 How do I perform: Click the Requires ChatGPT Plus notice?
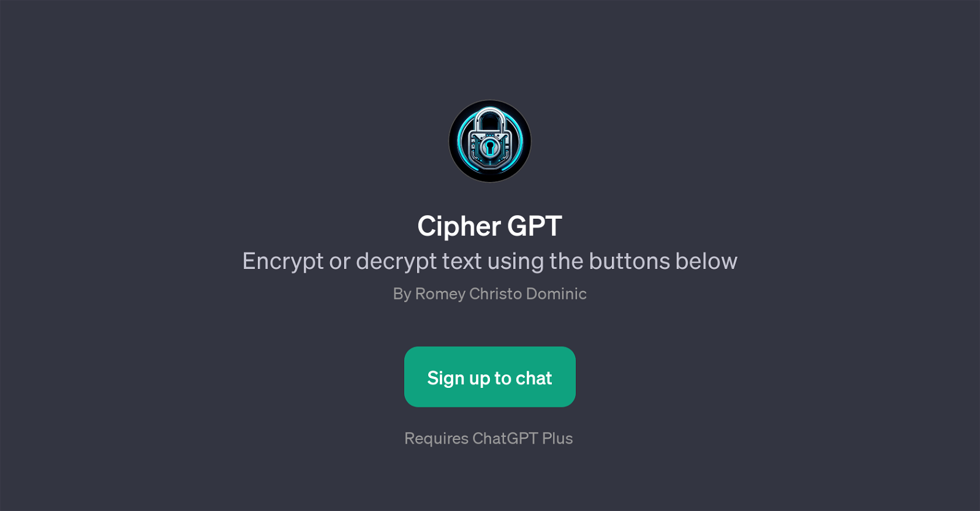coord(489,439)
